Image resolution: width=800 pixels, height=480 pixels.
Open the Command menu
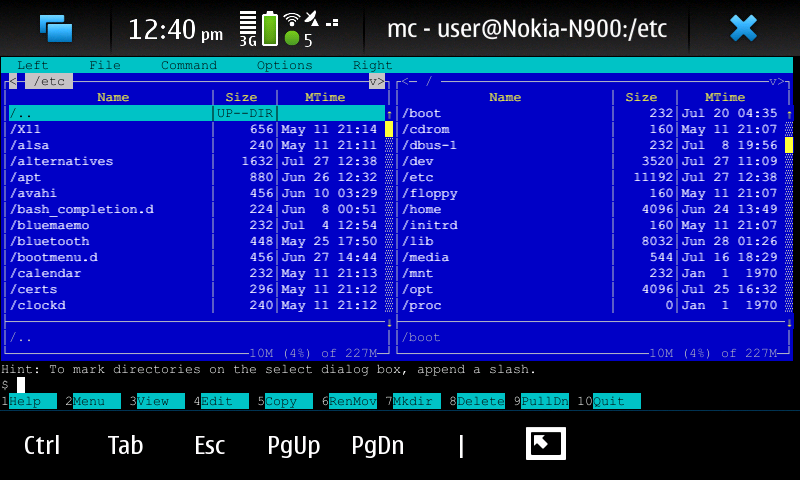point(188,65)
